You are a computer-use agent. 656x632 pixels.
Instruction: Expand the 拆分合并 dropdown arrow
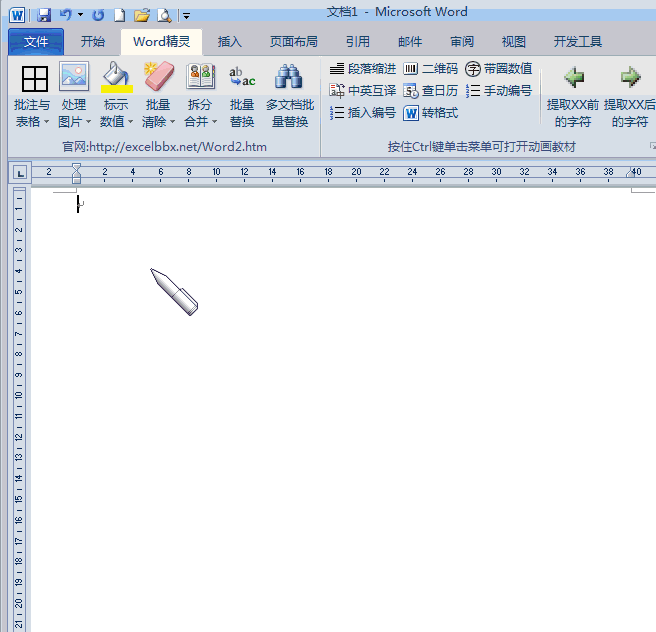(215, 122)
